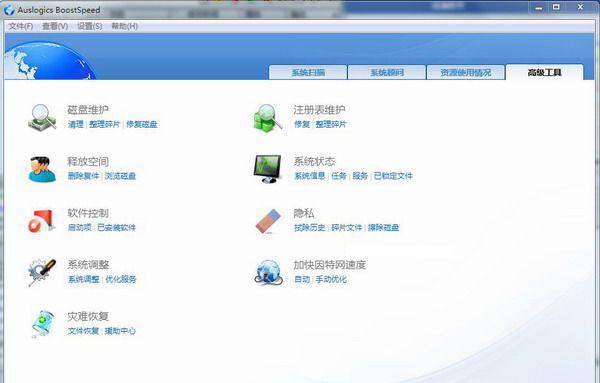Click the 隐私 heading
This screenshot has height=383, width=600.
point(304,213)
